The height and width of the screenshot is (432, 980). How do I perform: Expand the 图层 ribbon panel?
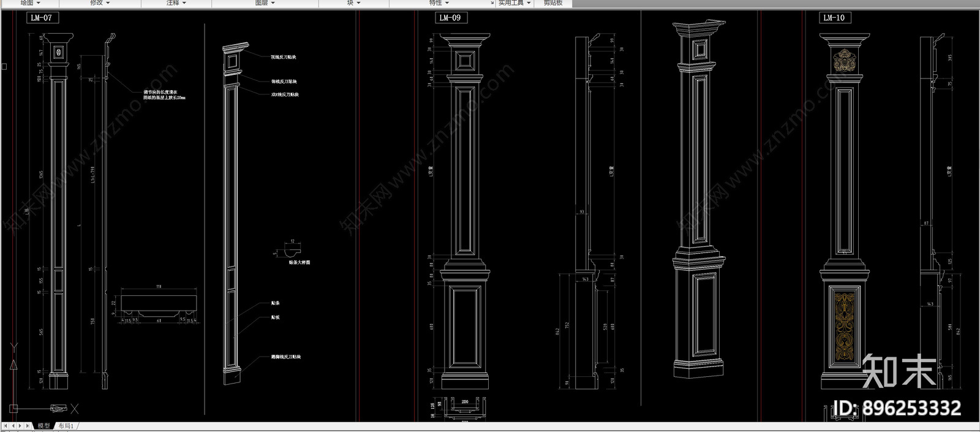[x=265, y=3]
